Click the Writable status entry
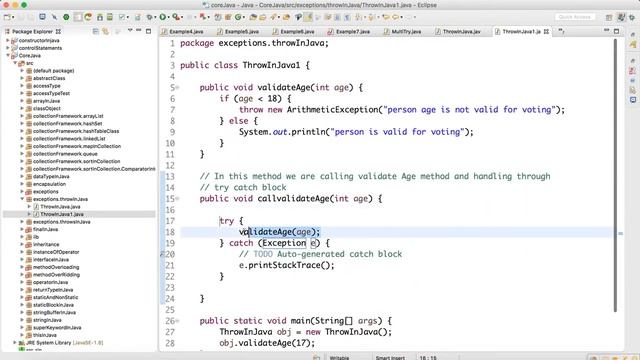The width and height of the screenshot is (640, 360). pos(339,358)
